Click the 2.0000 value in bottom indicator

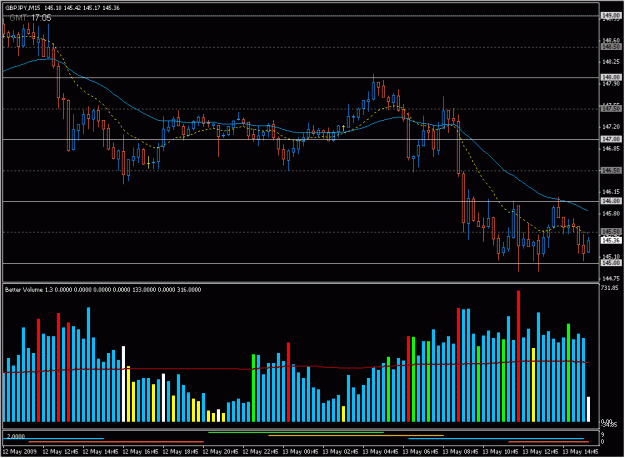[16, 436]
